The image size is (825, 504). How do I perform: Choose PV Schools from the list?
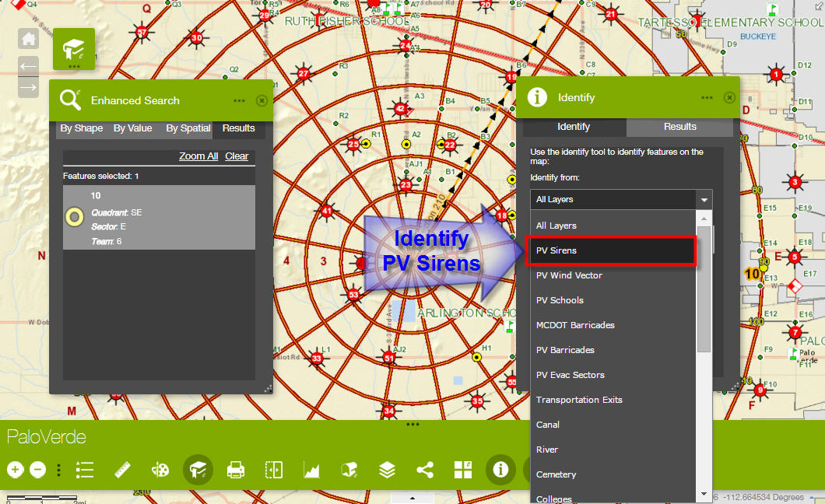tap(613, 300)
